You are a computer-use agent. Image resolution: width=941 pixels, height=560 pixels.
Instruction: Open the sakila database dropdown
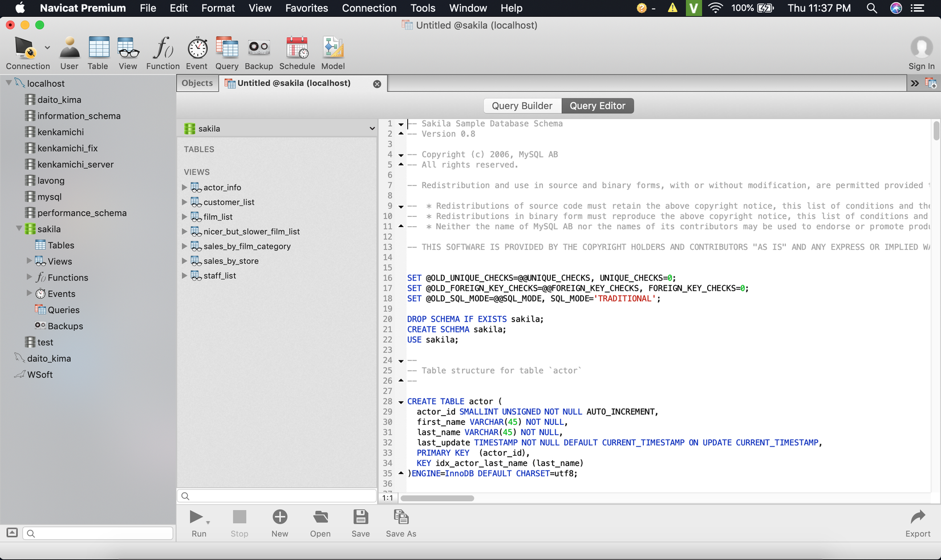(x=278, y=129)
